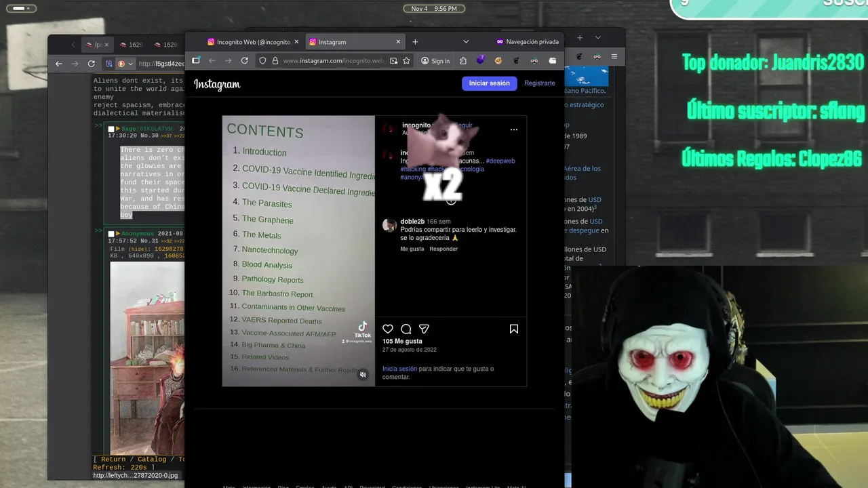The image size is (868, 488).
Task: Open the purple extension with badge 7
Action: point(480,60)
